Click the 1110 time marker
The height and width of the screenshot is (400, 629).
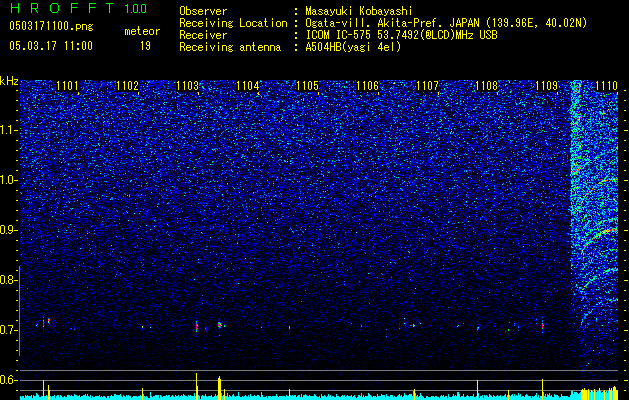(607, 86)
